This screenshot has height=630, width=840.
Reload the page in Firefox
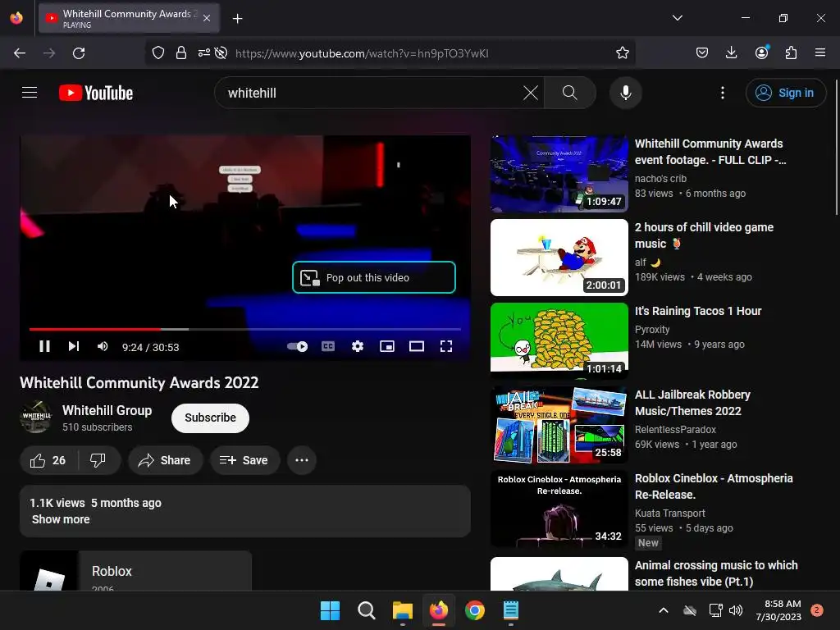(79, 53)
